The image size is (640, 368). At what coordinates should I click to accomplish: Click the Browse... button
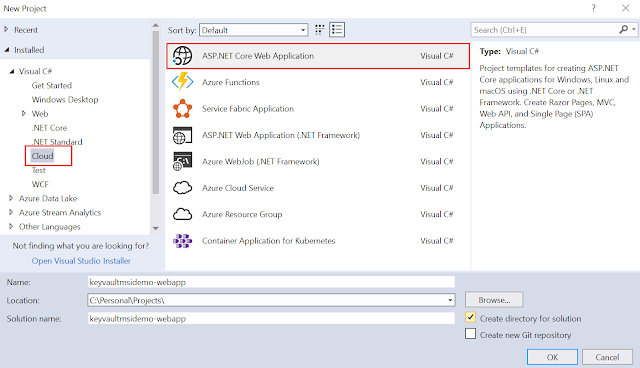(494, 300)
